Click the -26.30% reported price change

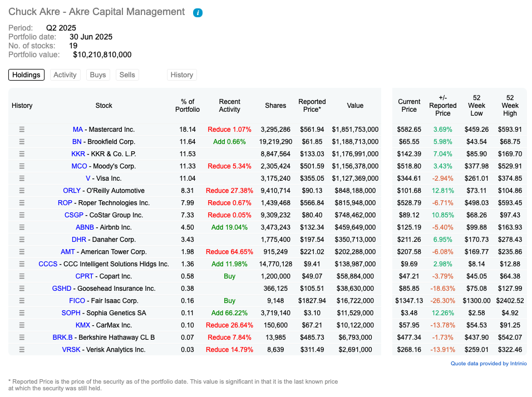point(443,301)
